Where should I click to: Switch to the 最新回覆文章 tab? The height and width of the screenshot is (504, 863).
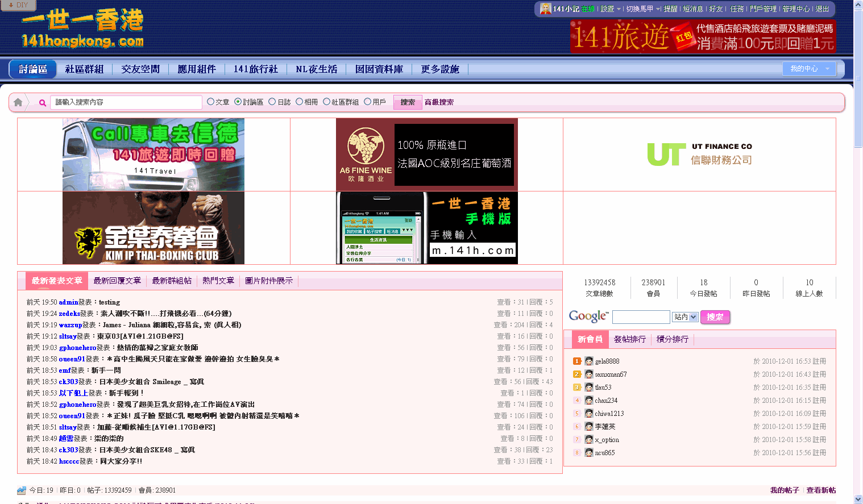click(117, 281)
